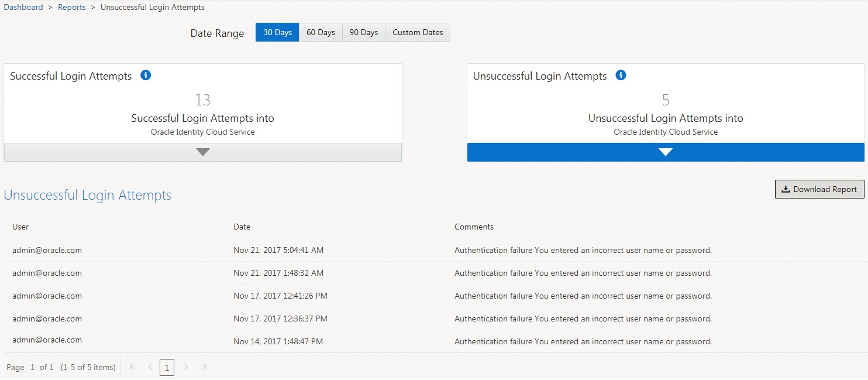
Task: Go to first page using the pagination icon
Action: pyautogui.click(x=132, y=367)
